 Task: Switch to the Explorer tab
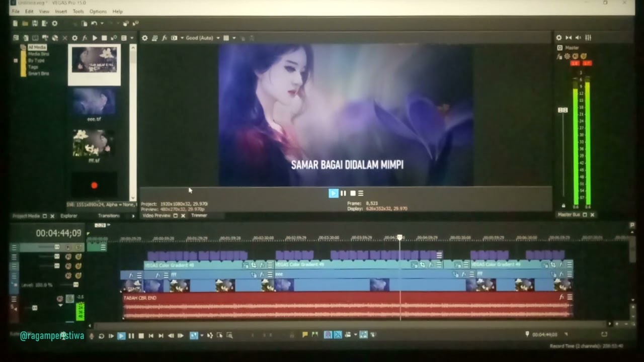pos(69,216)
